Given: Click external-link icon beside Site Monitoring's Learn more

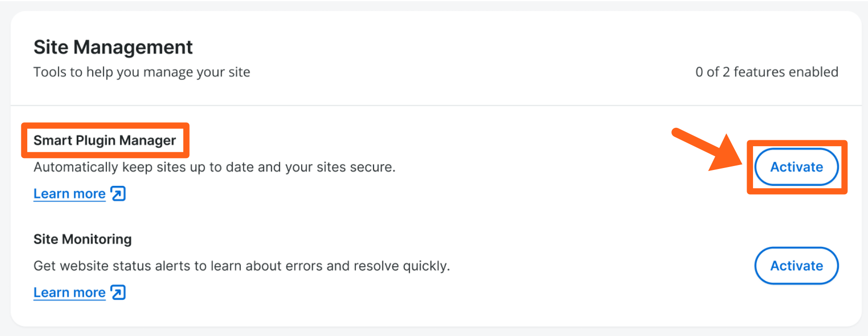Looking at the screenshot, I should pos(118,292).
